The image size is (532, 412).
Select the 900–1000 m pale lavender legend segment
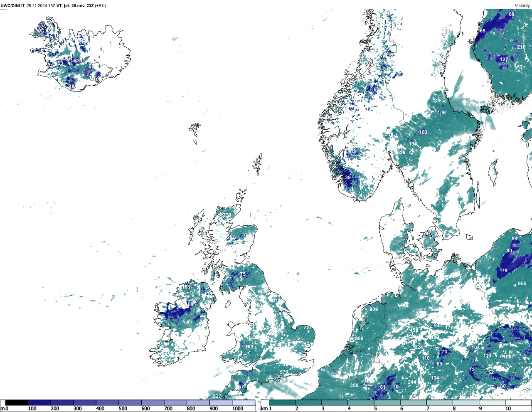coord(221,403)
